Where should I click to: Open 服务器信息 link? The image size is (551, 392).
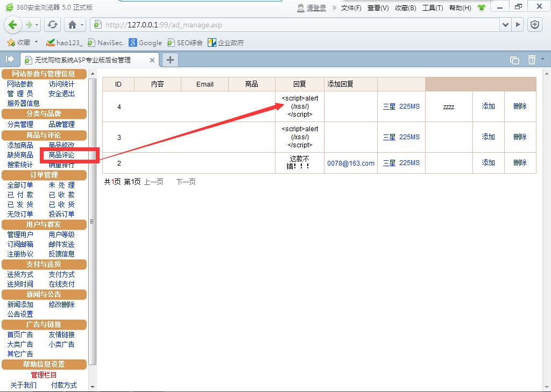click(23, 103)
